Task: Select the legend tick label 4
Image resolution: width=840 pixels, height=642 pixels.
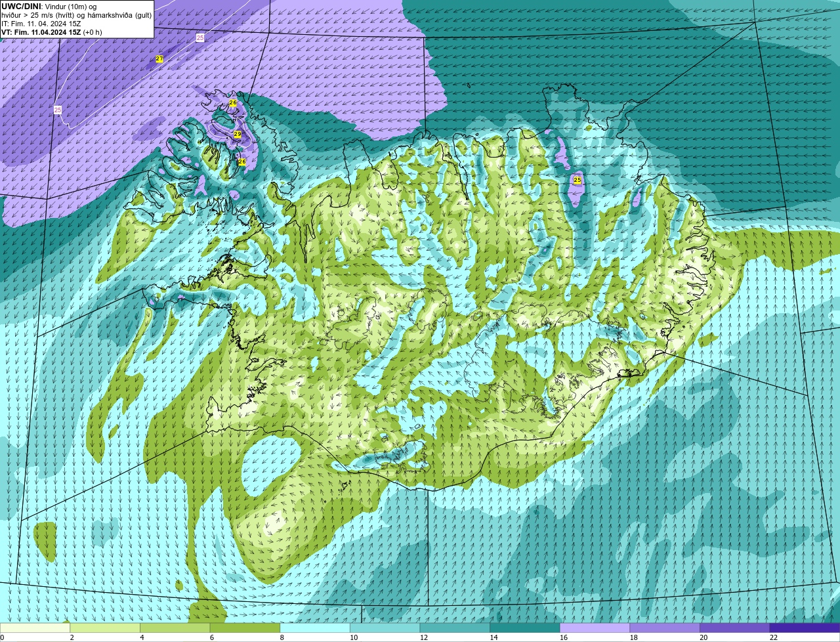Action: tap(142, 637)
